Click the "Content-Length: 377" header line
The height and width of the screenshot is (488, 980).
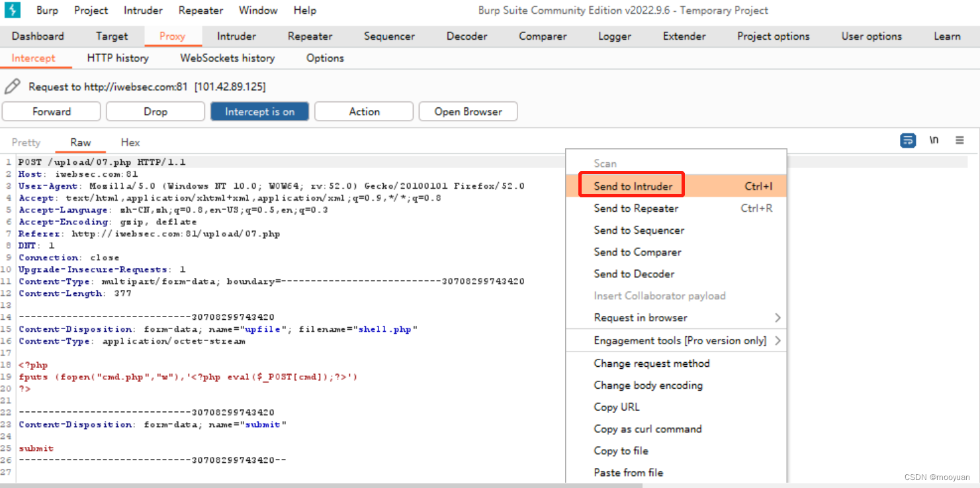[75, 293]
